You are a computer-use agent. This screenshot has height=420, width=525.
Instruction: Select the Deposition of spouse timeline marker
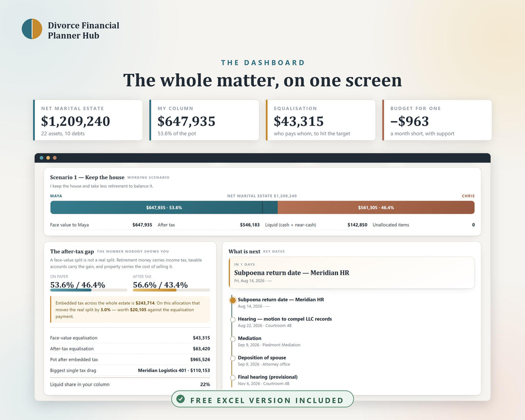[233, 358]
